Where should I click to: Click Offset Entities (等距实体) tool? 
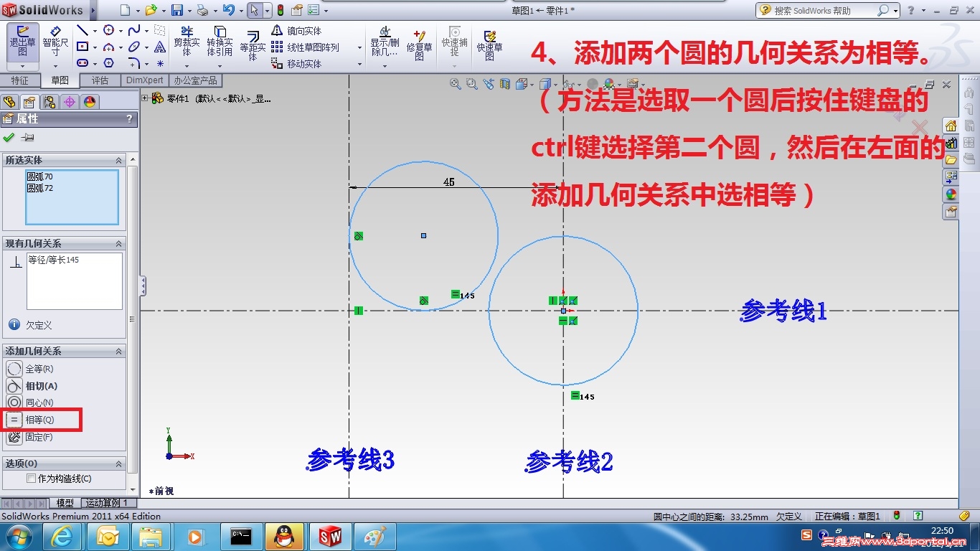coord(253,45)
